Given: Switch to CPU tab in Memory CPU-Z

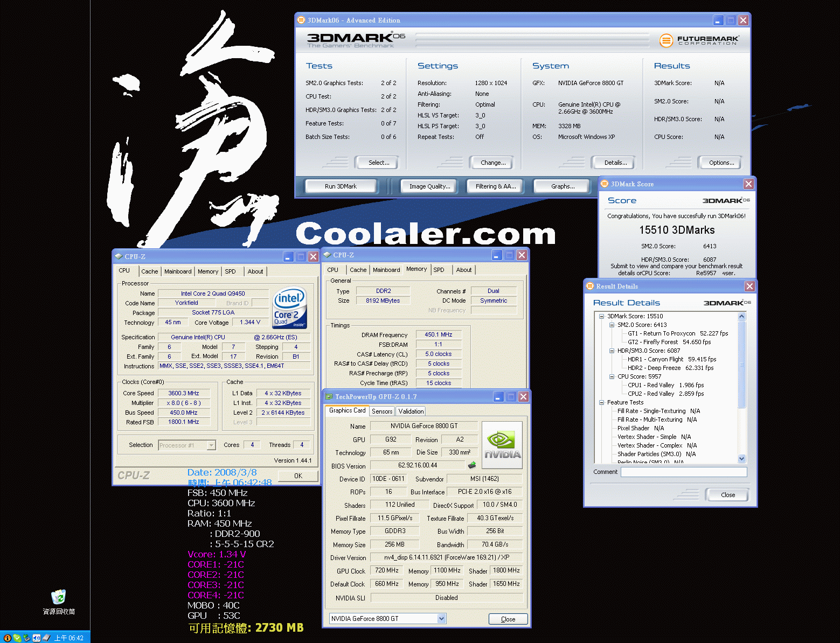Looking at the screenshot, I should click(333, 270).
